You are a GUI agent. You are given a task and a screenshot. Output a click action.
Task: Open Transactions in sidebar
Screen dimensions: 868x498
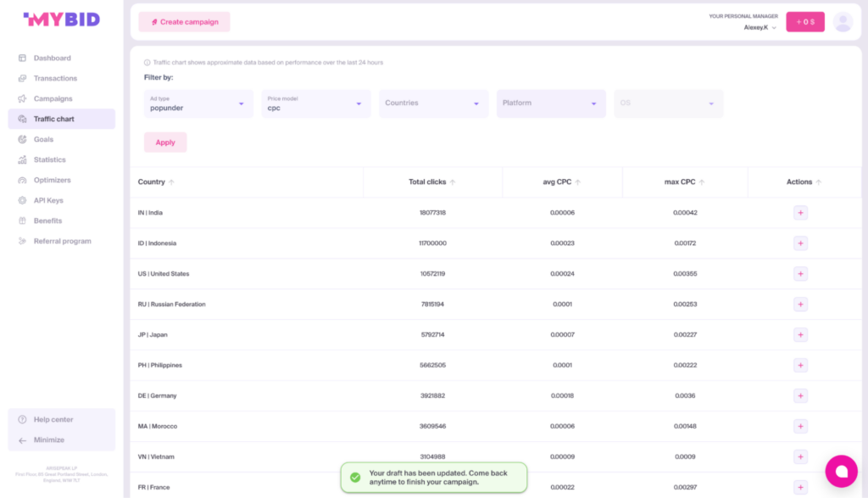click(61, 79)
